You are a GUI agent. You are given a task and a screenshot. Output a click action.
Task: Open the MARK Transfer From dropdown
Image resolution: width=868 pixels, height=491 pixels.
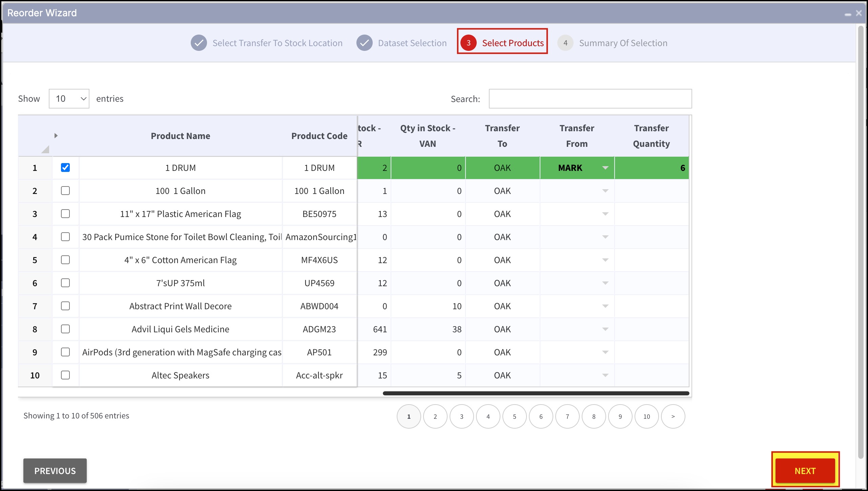(605, 168)
